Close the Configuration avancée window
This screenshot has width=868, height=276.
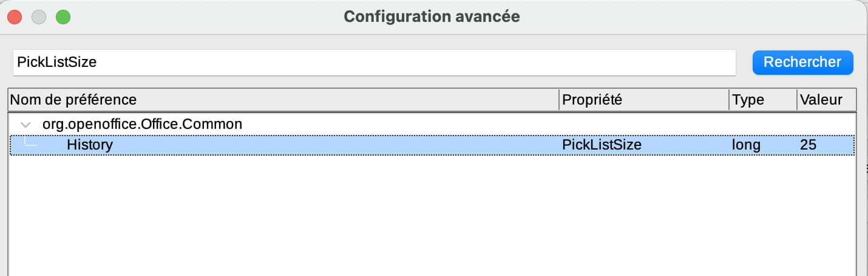point(15,17)
